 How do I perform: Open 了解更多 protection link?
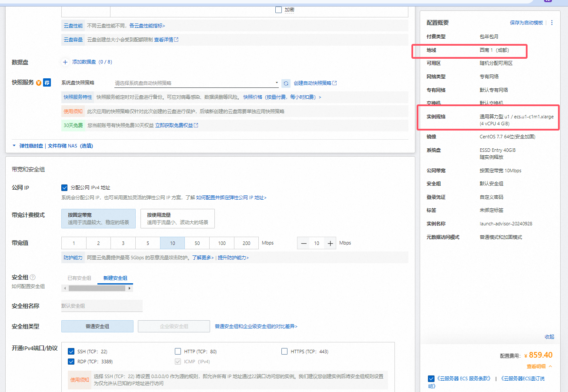(203, 258)
